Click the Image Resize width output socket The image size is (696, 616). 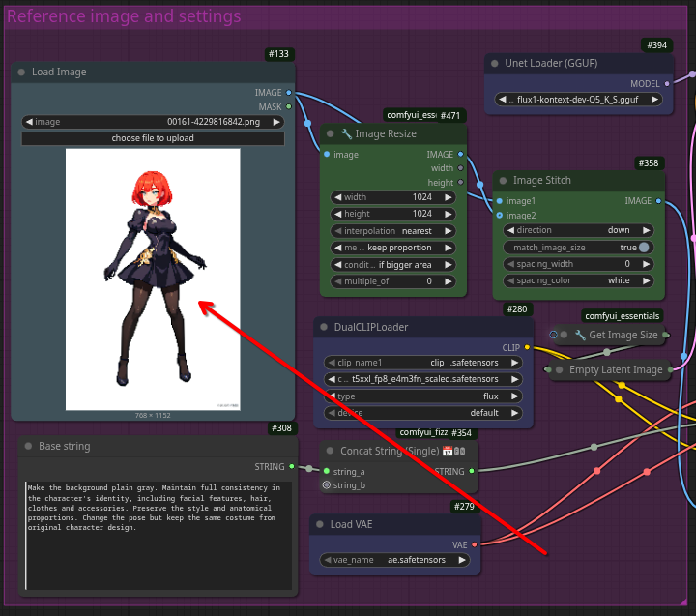pyautogui.click(x=460, y=168)
